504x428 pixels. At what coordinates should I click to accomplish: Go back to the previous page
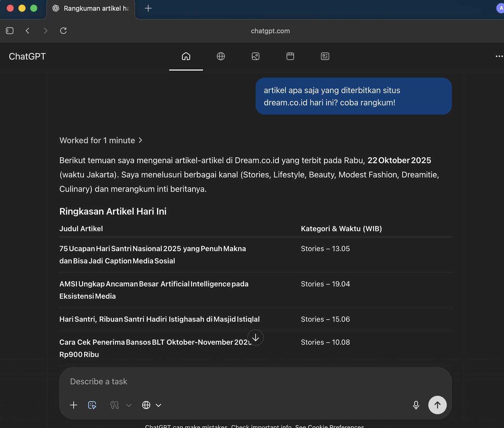28,31
